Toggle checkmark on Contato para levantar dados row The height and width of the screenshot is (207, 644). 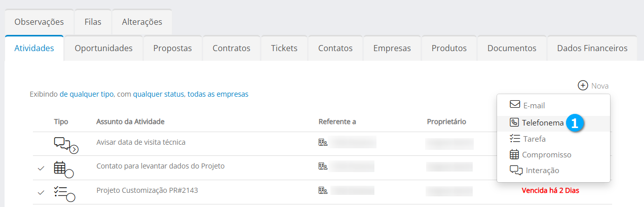tap(41, 168)
